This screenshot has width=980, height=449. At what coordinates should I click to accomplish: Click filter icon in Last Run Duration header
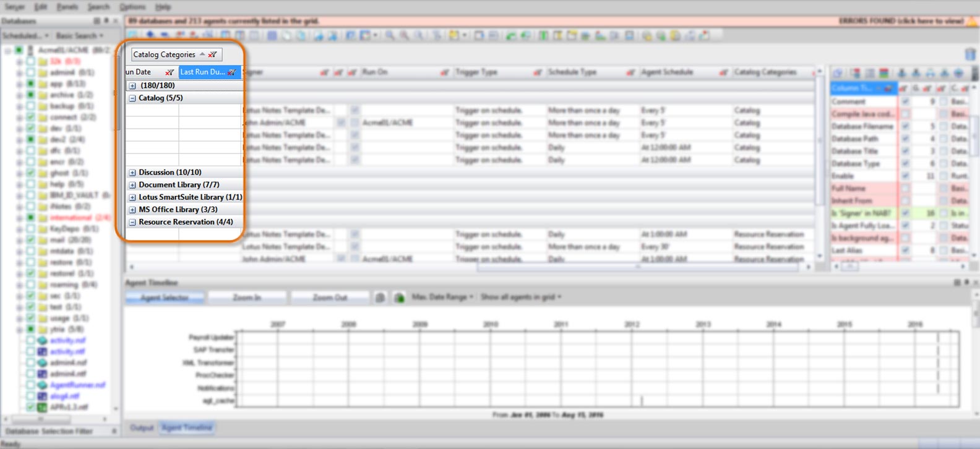[x=232, y=72]
